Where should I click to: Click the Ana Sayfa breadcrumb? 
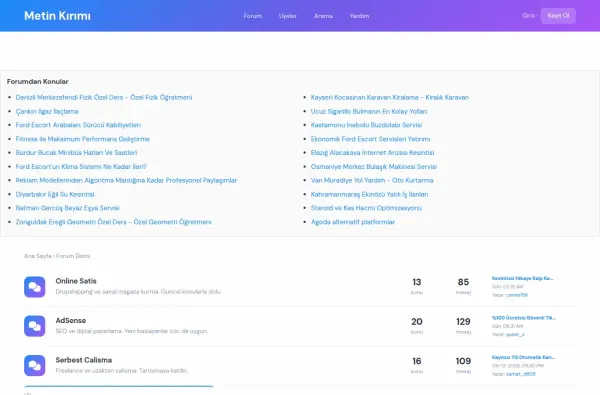pos(38,256)
